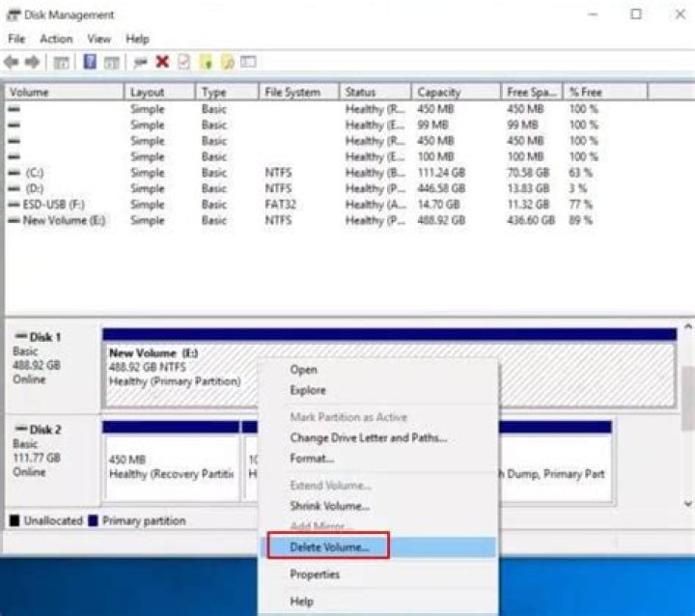Toggle the Show/Hide Console Tree toolbar icon
This screenshot has width=695, height=616.
click(61, 63)
